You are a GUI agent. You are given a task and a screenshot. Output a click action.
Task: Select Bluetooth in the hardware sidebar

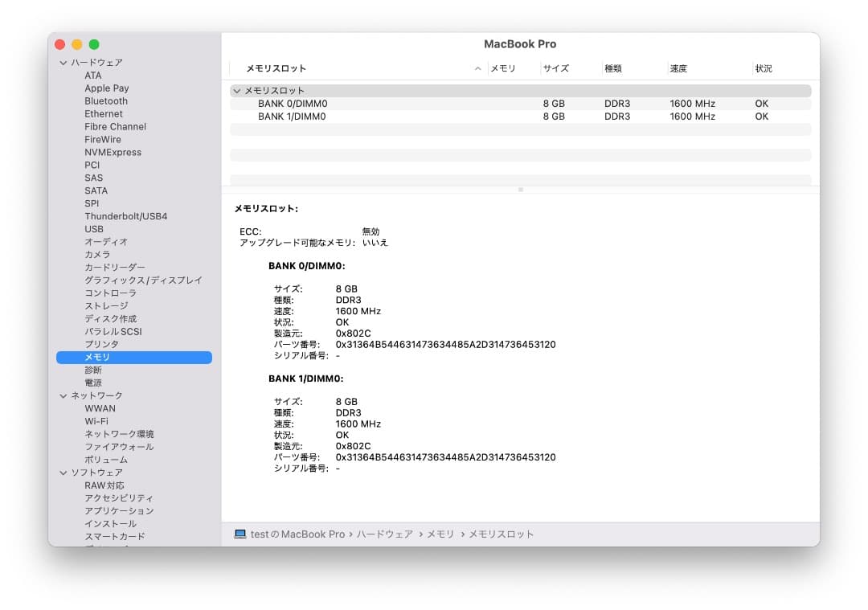point(108,100)
